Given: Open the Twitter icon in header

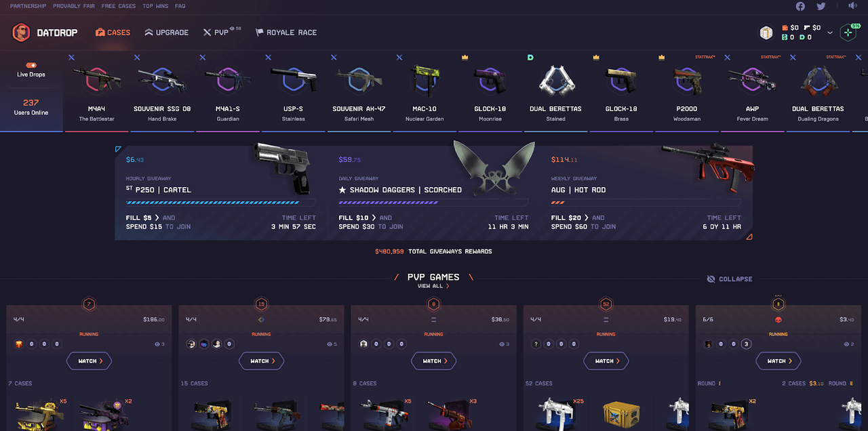Looking at the screenshot, I should click(821, 6).
